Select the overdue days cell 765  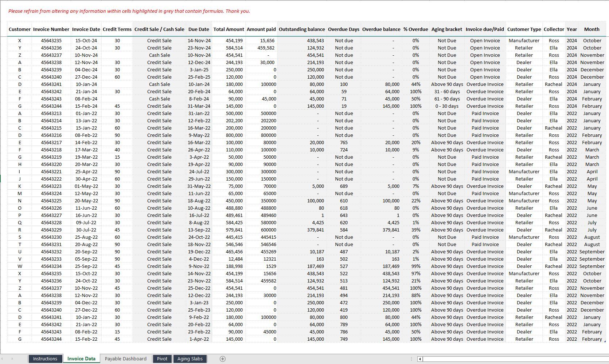tap(344, 142)
